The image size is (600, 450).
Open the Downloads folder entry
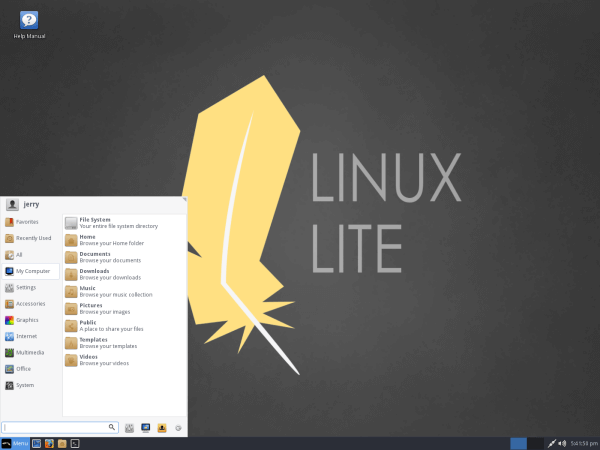pos(124,274)
